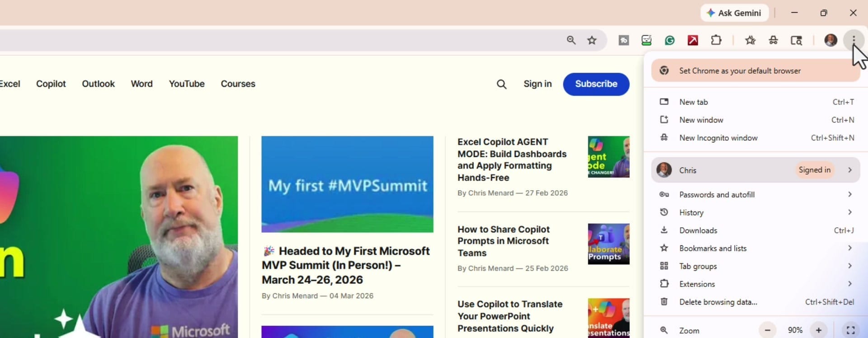
Task: Go to the Word nav link
Action: coord(142,84)
